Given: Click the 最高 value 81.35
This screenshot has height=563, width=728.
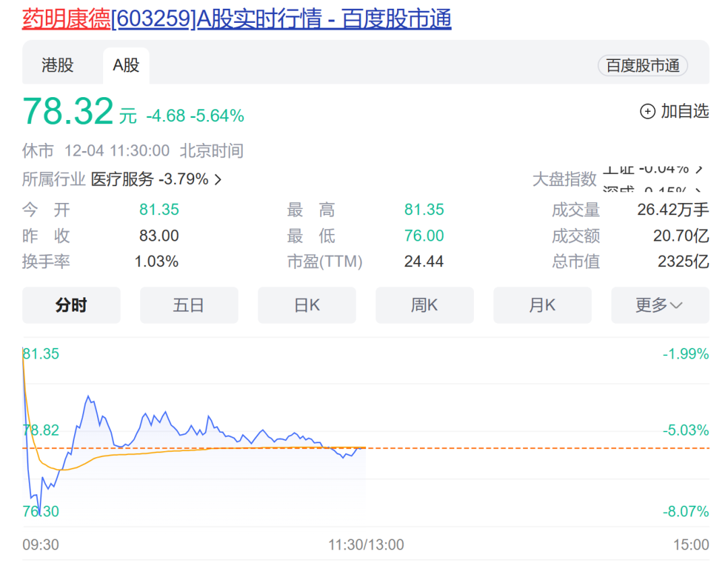Looking at the screenshot, I should tap(425, 210).
